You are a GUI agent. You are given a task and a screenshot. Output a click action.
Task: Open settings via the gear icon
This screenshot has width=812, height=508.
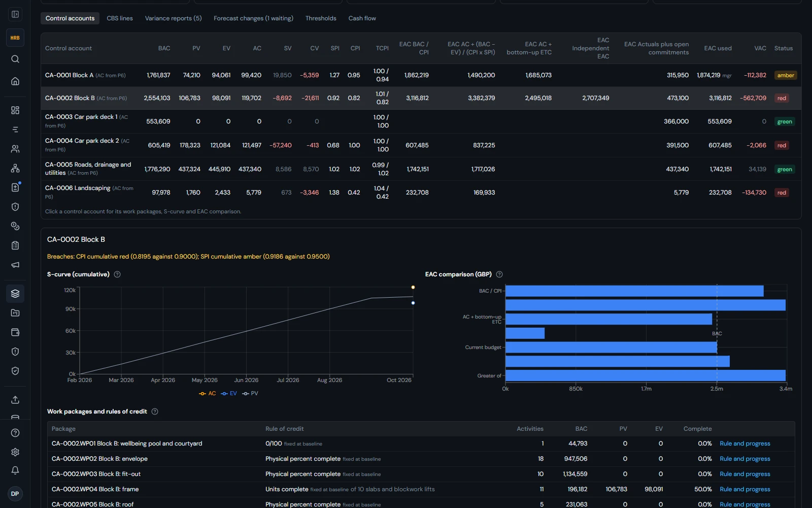coord(15,452)
